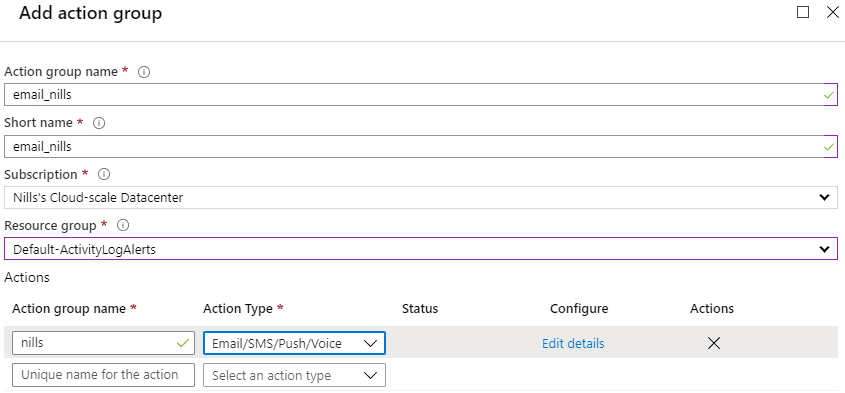Click the Unique name for the action field
Image resolution: width=845 pixels, height=393 pixels.
pyautogui.click(x=103, y=375)
